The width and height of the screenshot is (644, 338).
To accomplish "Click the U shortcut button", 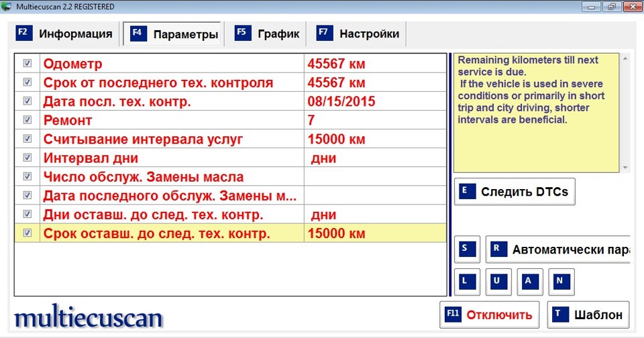I will [x=498, y=282].
